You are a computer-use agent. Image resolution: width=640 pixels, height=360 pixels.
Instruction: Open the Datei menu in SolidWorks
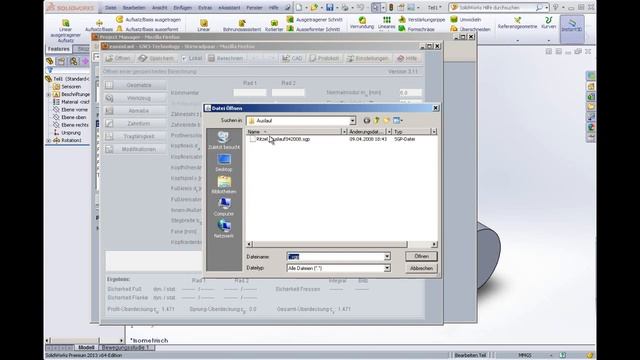click(110, 8)
